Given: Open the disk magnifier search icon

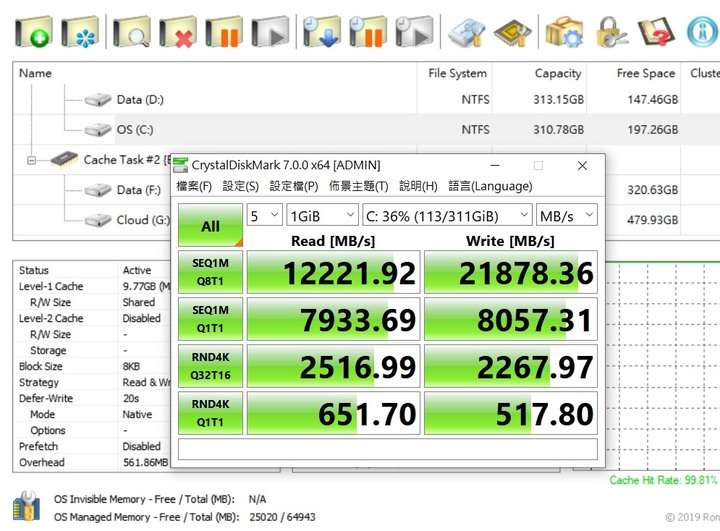Looking at the screenshot, I should (x=132, y=31).
